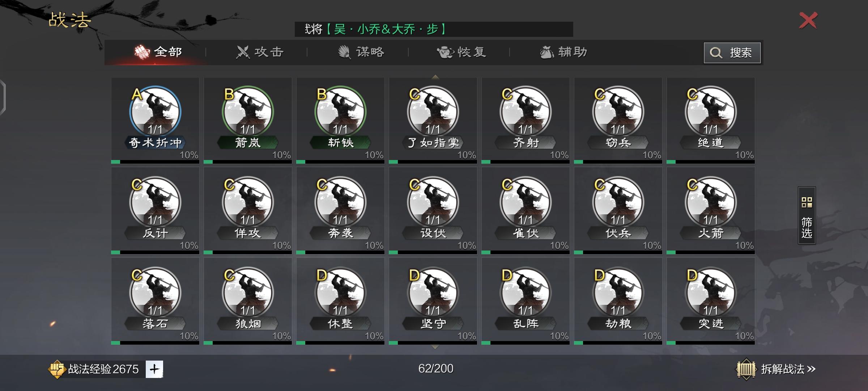Close the 战法 screen with red X
Image resolution: width=868 pixels, height=391 pixels.
click(x=808, y=20)
